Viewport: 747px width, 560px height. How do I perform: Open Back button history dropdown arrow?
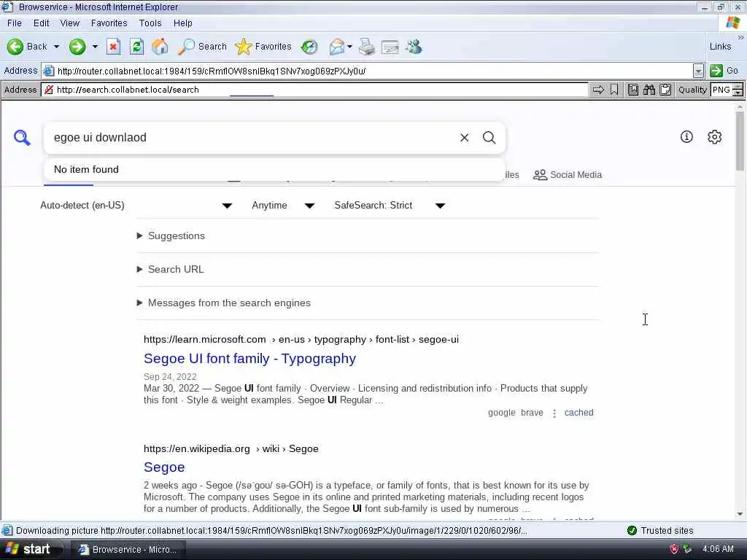[57, 47]
